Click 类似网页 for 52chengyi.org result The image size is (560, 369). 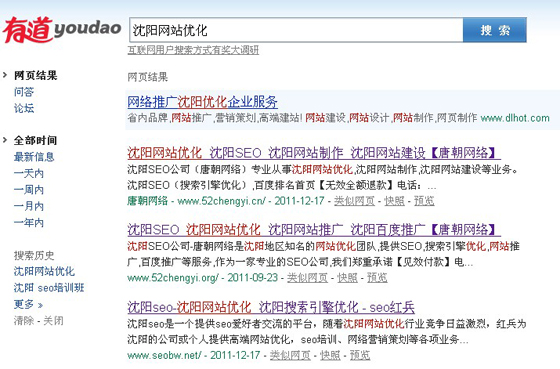tap(307, 278)
